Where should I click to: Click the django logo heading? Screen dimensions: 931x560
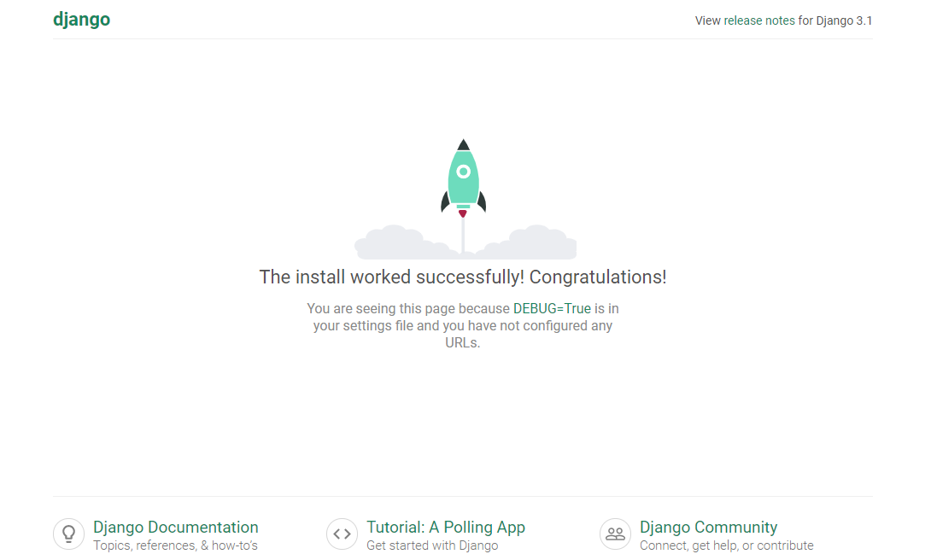(81, 20)
